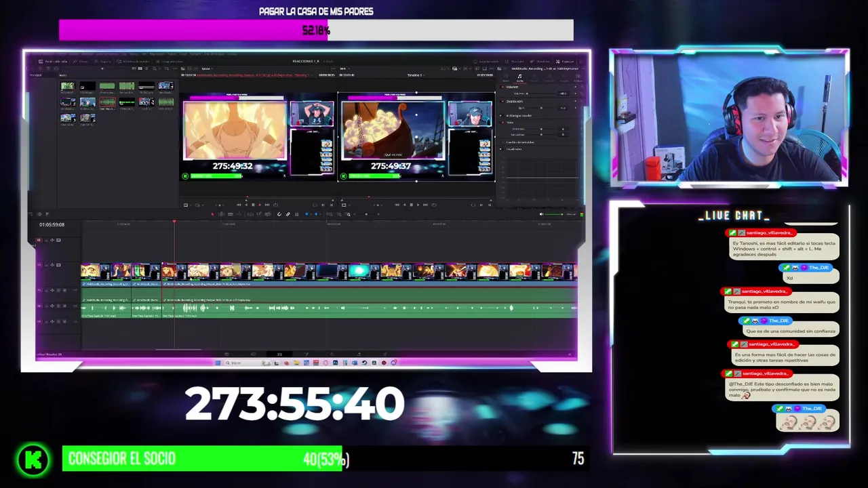
Task: Select the Audio tab in the Inspector
Action: tap(520, 79)
